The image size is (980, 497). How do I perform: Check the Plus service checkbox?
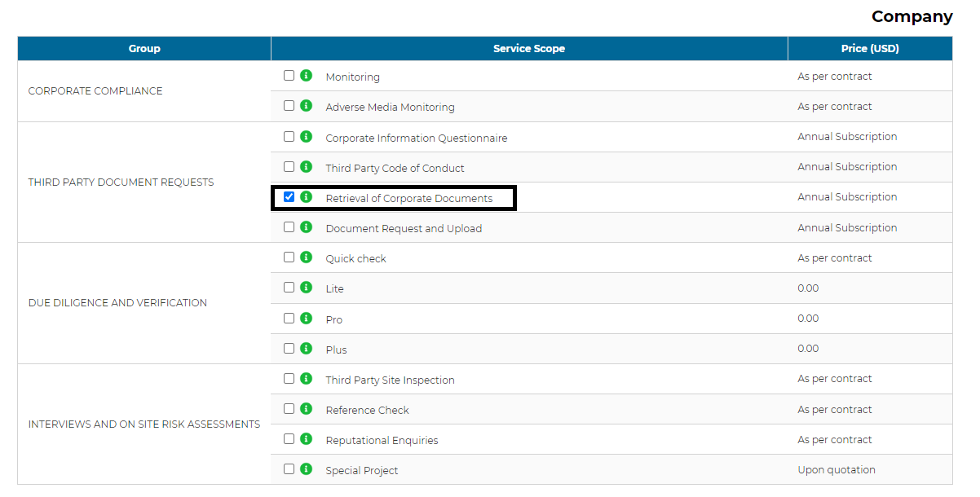click(289, 349)
